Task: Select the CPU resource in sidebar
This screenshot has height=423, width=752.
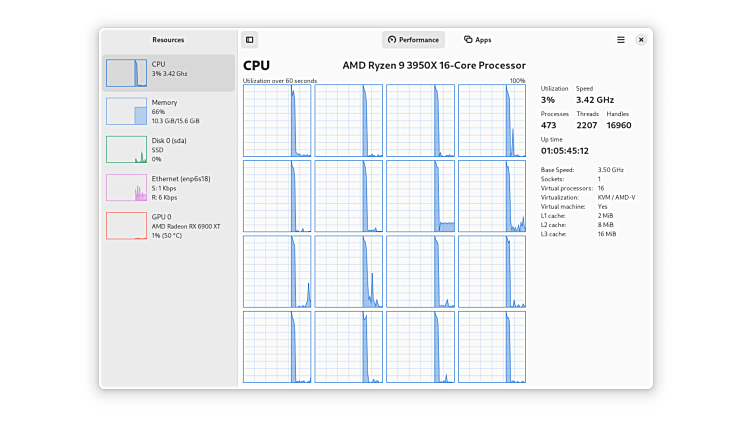Action: (168, 73)
